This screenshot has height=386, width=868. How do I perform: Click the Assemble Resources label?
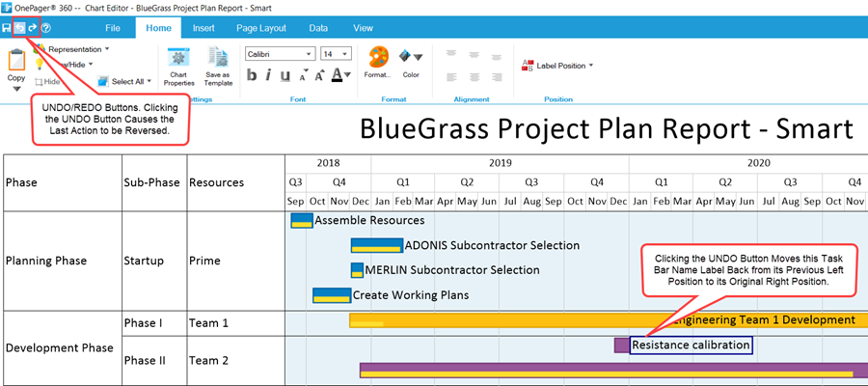tap(369, 220)
